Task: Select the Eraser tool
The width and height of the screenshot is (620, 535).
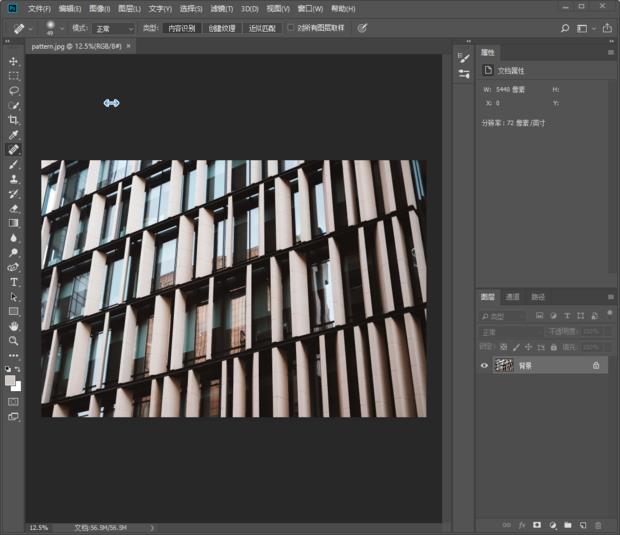Action: coord(14,208)
